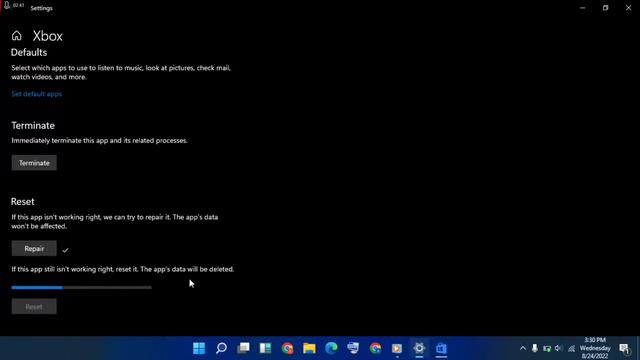Click the Repair button

[34, 249]
